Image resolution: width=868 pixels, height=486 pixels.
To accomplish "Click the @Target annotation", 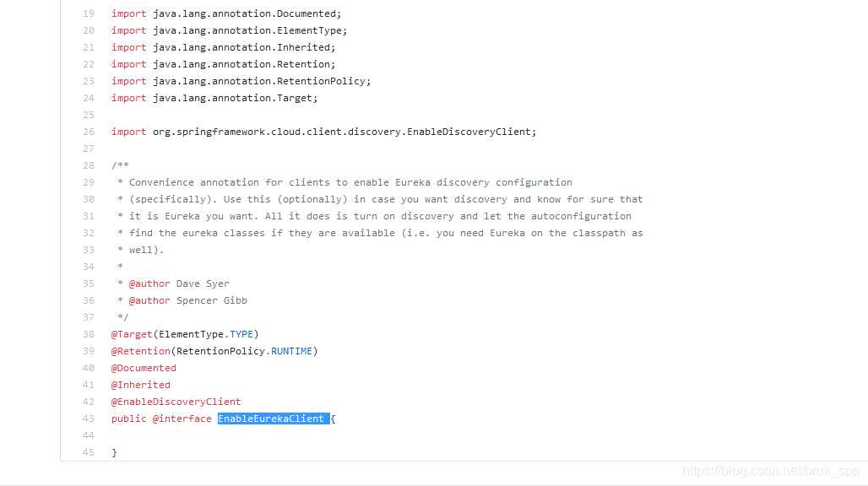I will (132, 334).
